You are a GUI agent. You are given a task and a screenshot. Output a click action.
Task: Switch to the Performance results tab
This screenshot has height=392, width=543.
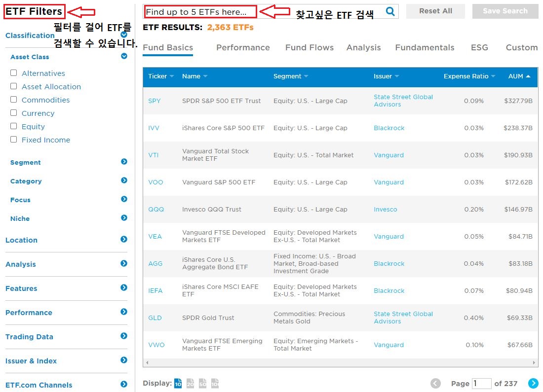coord(243,47)
